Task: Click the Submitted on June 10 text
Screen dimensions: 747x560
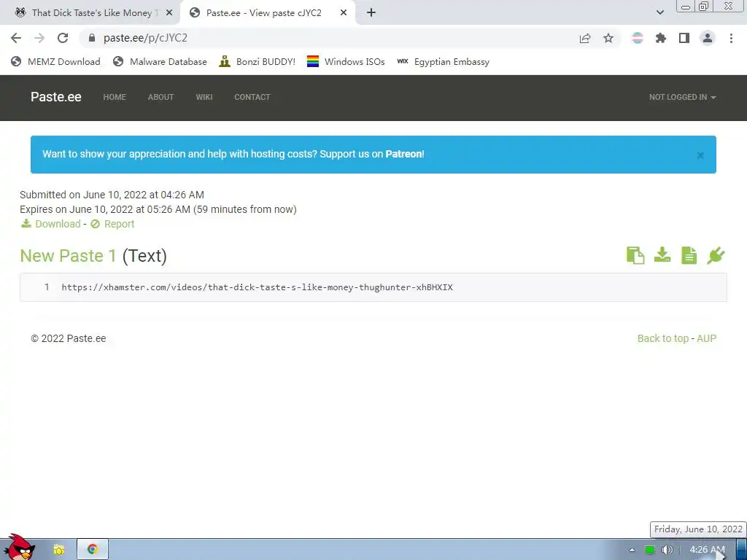Action: (112, 195)
